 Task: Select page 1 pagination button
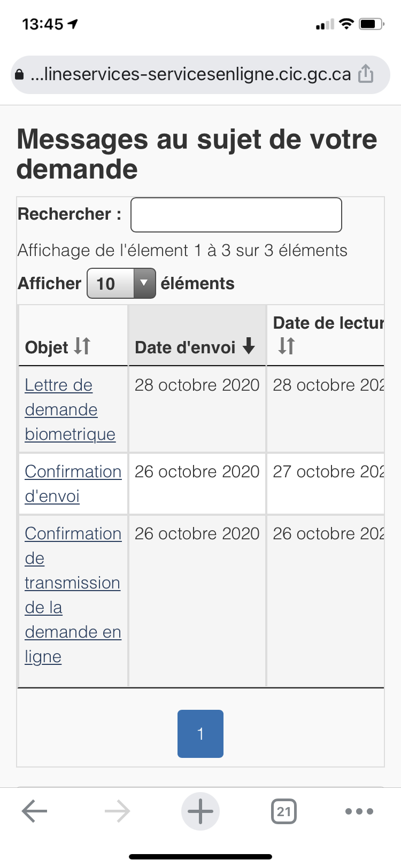click(200, 733)
